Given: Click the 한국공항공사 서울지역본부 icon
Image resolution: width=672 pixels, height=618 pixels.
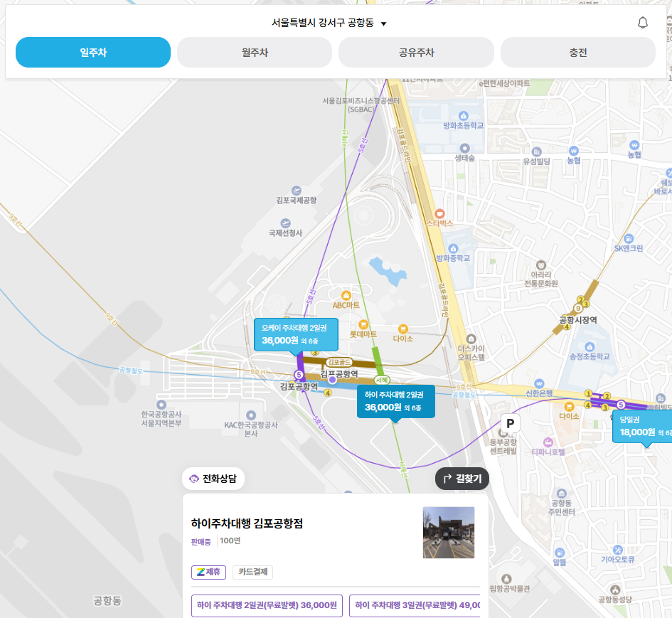Looking at the screenshot, I should click(x=161, y=405).
